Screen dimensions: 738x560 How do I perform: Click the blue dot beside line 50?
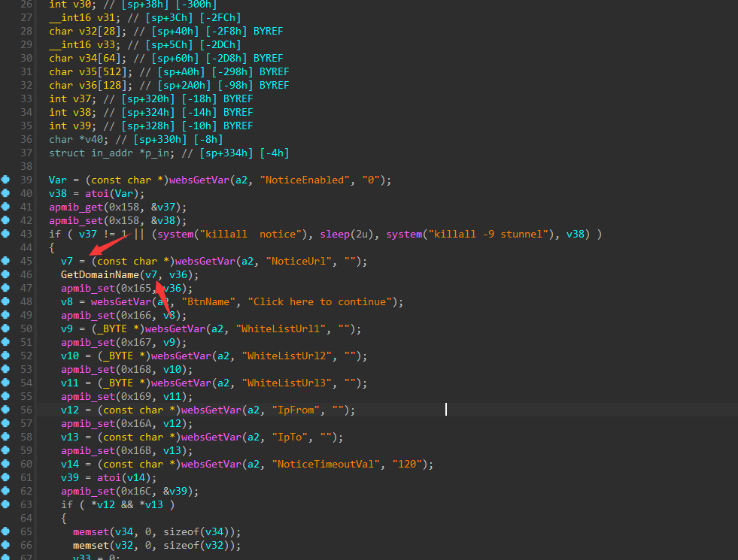tap(5, 328)
